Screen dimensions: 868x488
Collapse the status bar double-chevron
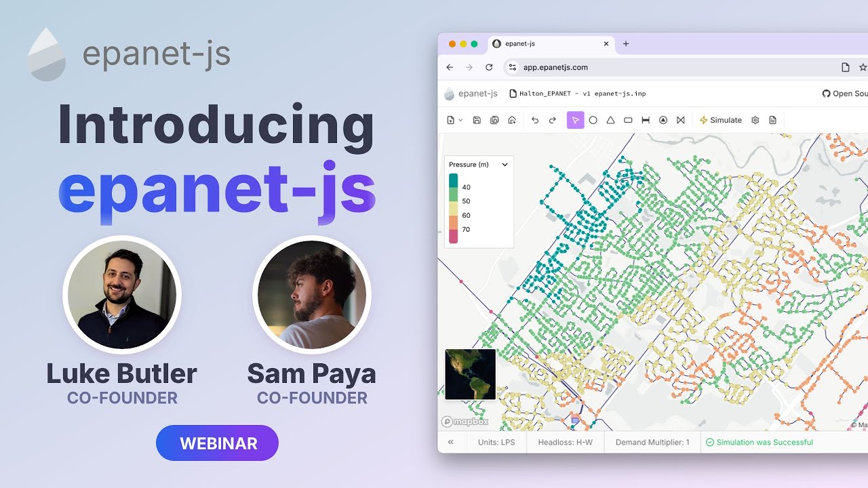[451, 442]
